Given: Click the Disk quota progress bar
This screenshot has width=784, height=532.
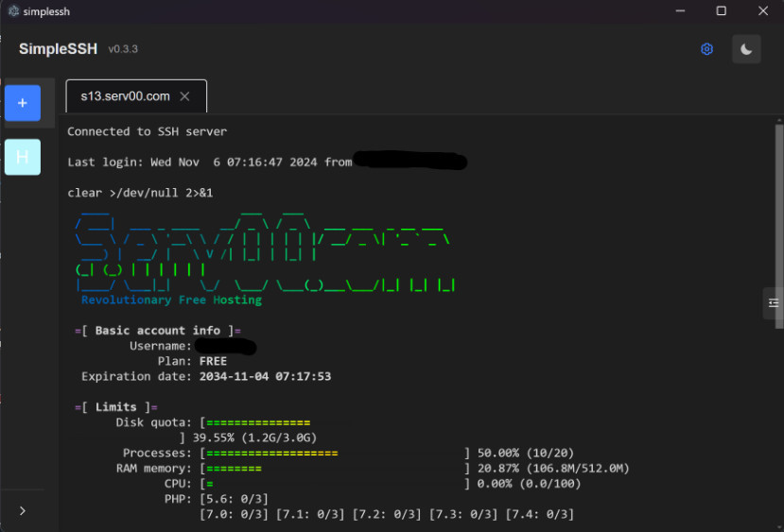Looking at the screenshot, I should (x=258, y=423).
